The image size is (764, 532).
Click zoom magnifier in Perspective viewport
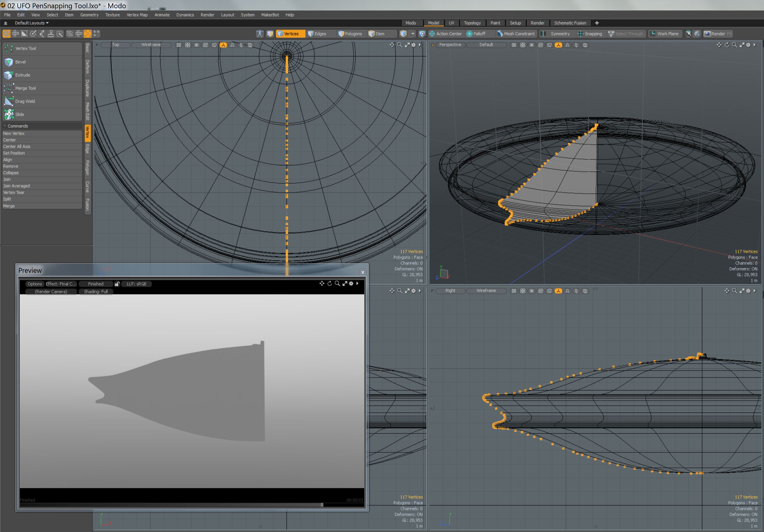point(734,45)
